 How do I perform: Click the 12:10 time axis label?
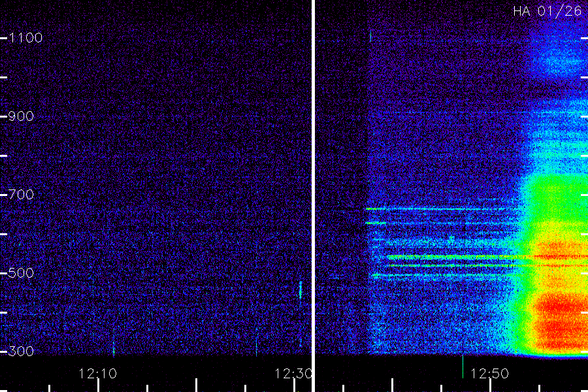[x=98, y=374]
